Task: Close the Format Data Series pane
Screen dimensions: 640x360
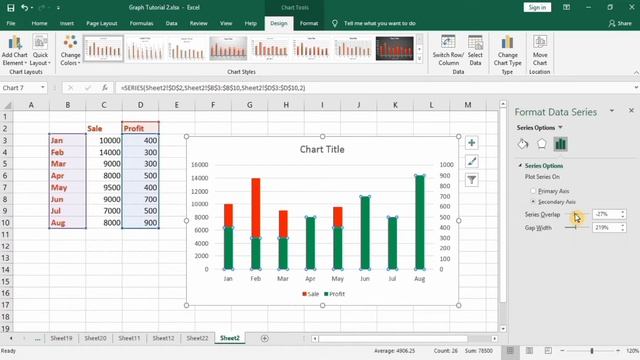Action: (631, 111)
